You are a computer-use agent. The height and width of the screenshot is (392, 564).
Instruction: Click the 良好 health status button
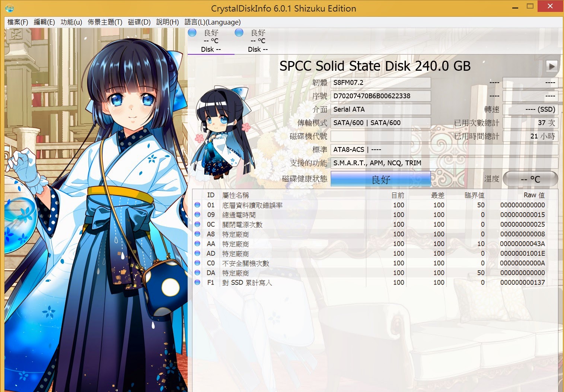pos(381,179)
